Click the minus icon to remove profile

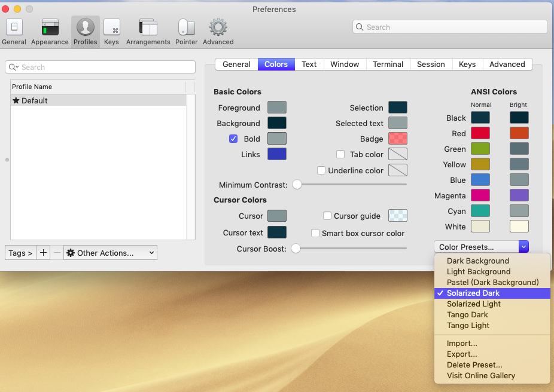pos(57,253)
